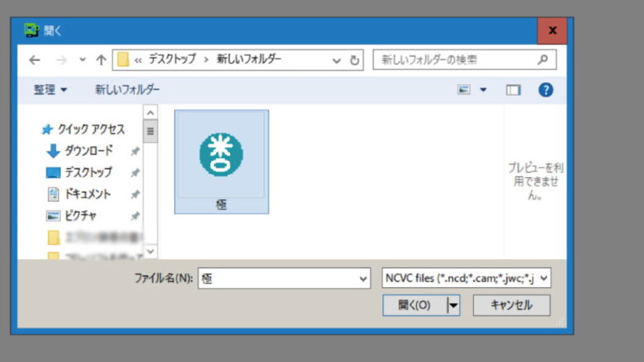Open the NCVC files type filter dropdown
Screen dimensions: 644x362
click(466, 279)
